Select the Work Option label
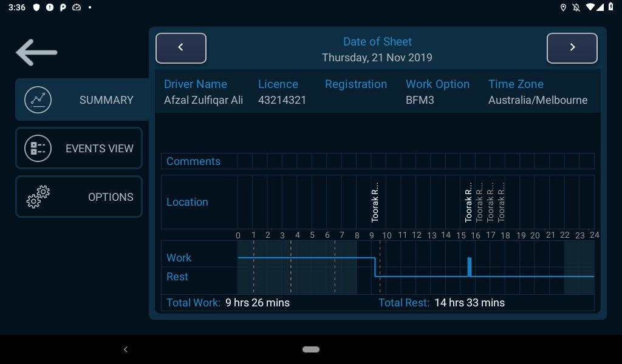Image resolution: width=622 pixels, height=364 pixels. click(x=437, y=84)
